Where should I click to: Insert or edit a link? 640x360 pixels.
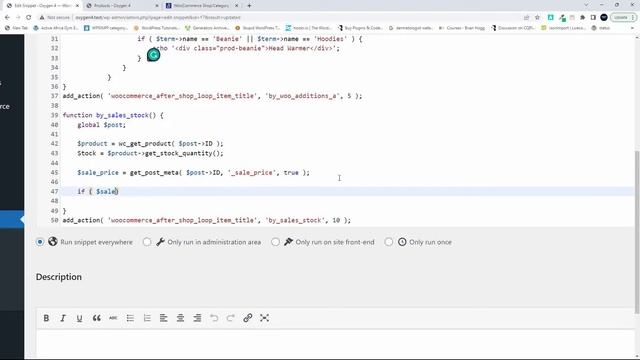pyautogui.click(x=247, y=318)
